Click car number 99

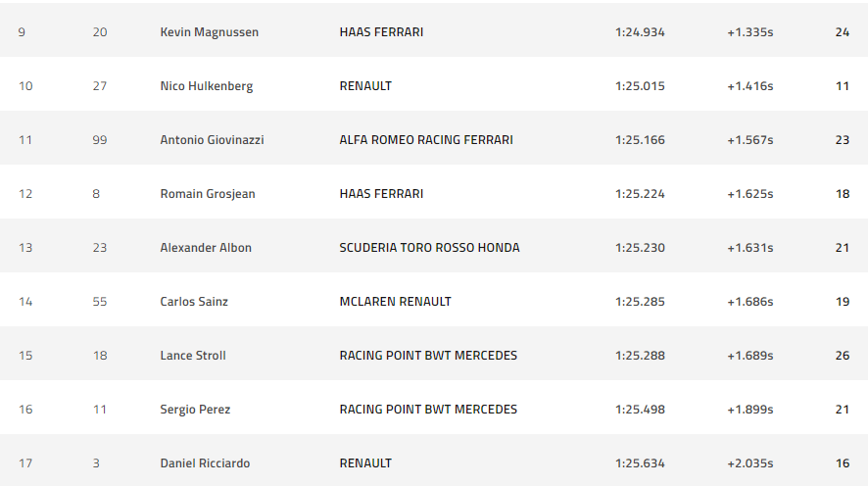100,140
